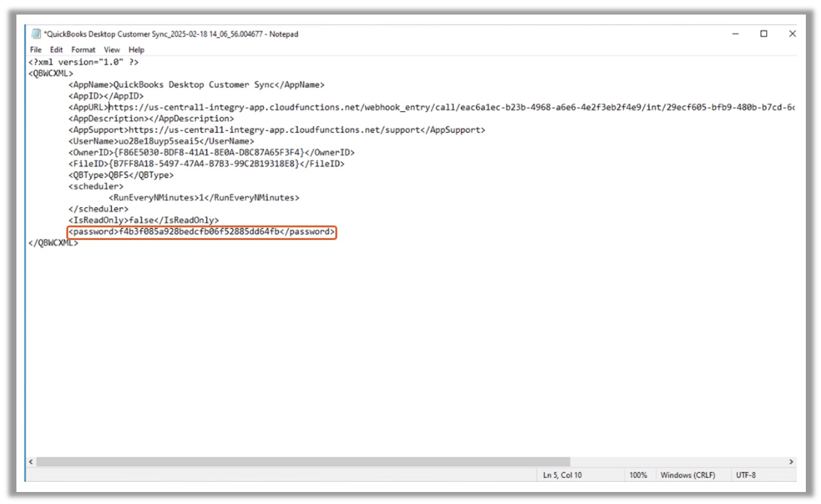Viewport: 821px width, 504px height.
Task: Click the FileID GUID line
Action: pos(207,164)
